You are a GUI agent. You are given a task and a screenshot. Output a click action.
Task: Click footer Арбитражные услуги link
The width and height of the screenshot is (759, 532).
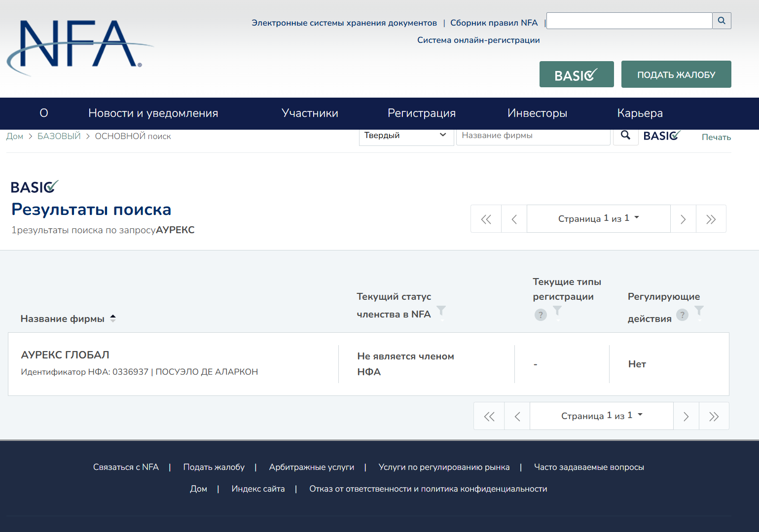click(312, 467)
